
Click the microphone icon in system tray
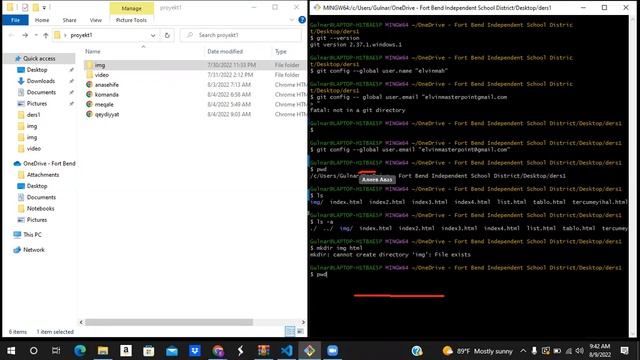click(534, 351)
